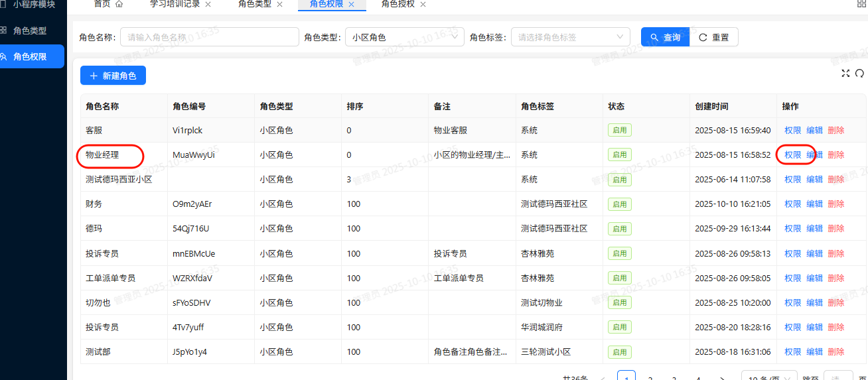
Task: Open the tab grid icon at top right
Action: (x=861, y=4)
